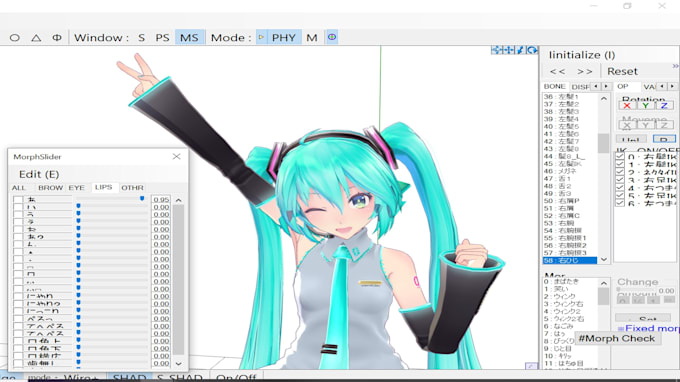Go to next state with >> button
The height and width of the screenshot is (382, 680).
pos(585,71)
